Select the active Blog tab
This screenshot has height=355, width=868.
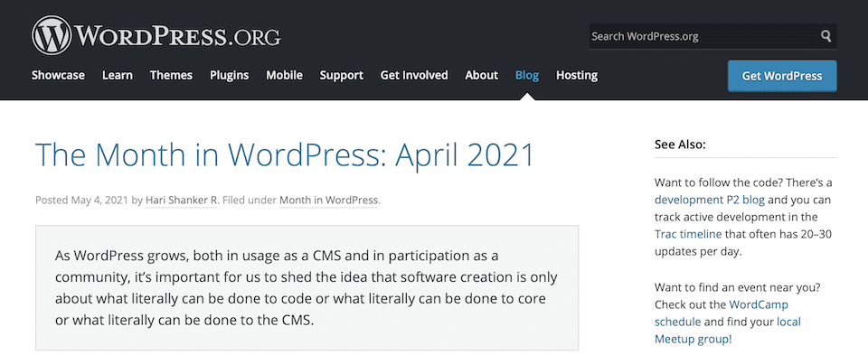tap(527, 75)
